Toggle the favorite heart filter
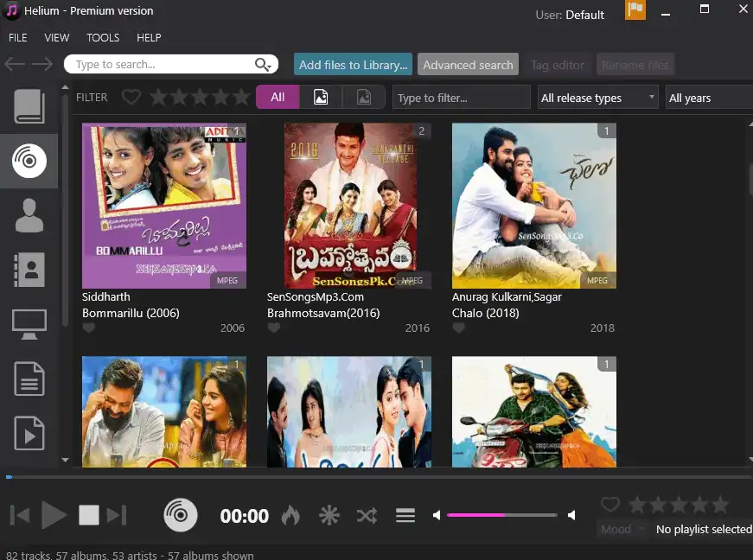The height and width of the screenshot is (560, 753). [131, 98]
